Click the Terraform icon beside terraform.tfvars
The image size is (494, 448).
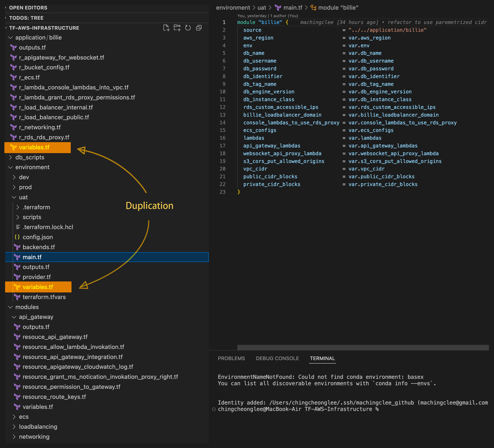[17, 297]
